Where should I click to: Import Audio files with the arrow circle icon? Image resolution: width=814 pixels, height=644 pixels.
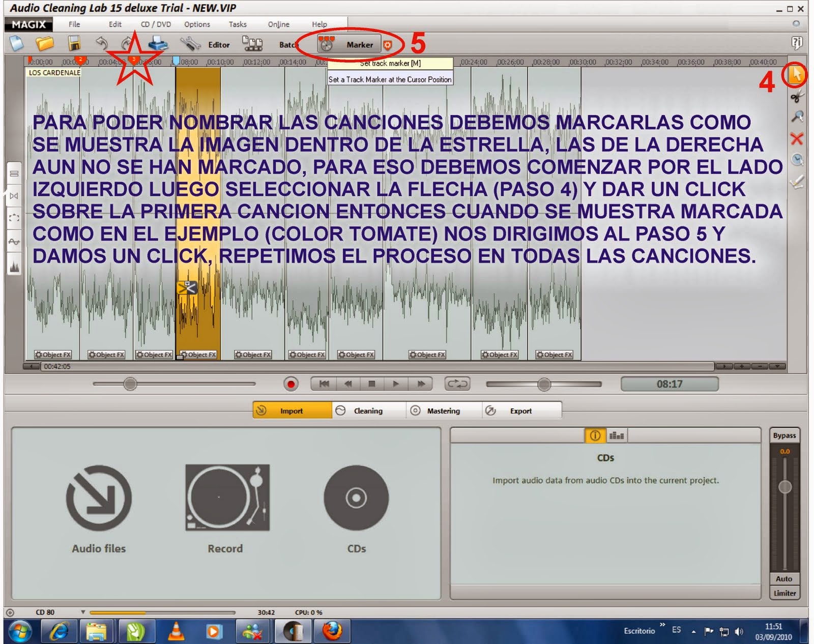(99, 498)
